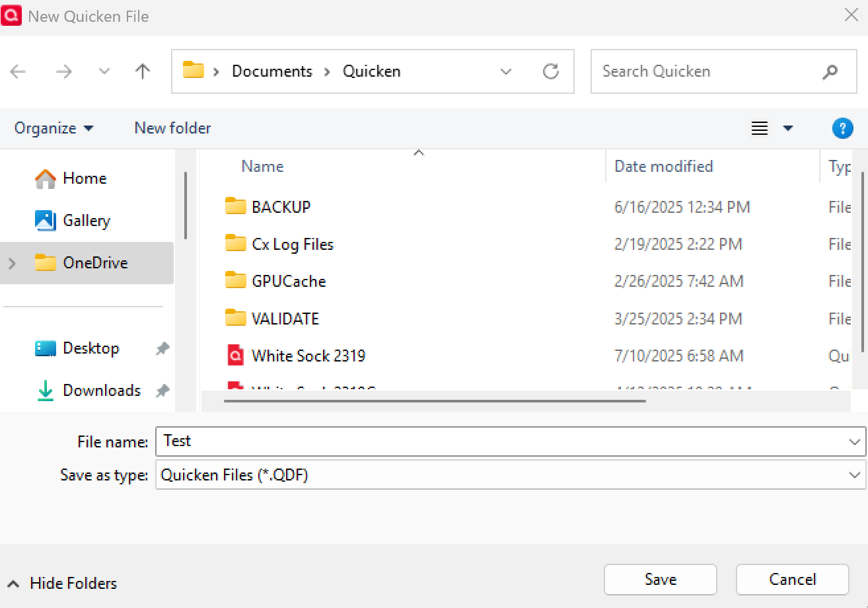868x608 pixels.
Task: Click the GPUCache folder icon
Action: click(236, 280)
